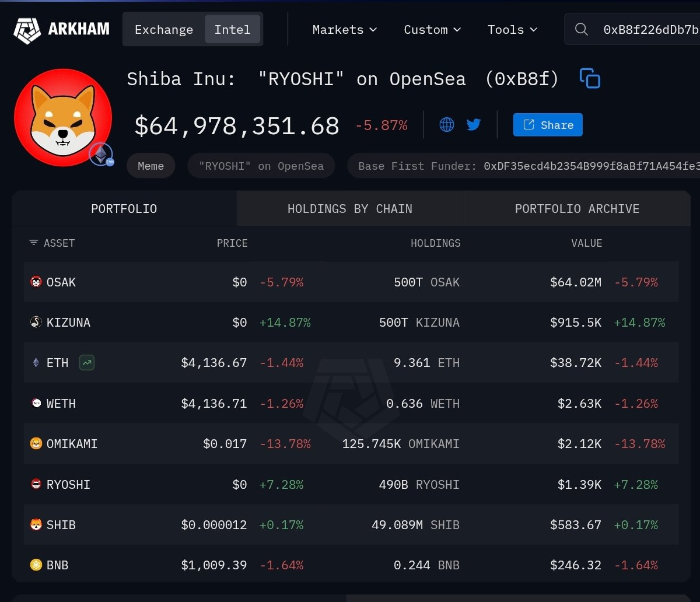Click the $64,978,351.68 total value
The height and width of the screenshot is (602, 700).
(237, 126)
